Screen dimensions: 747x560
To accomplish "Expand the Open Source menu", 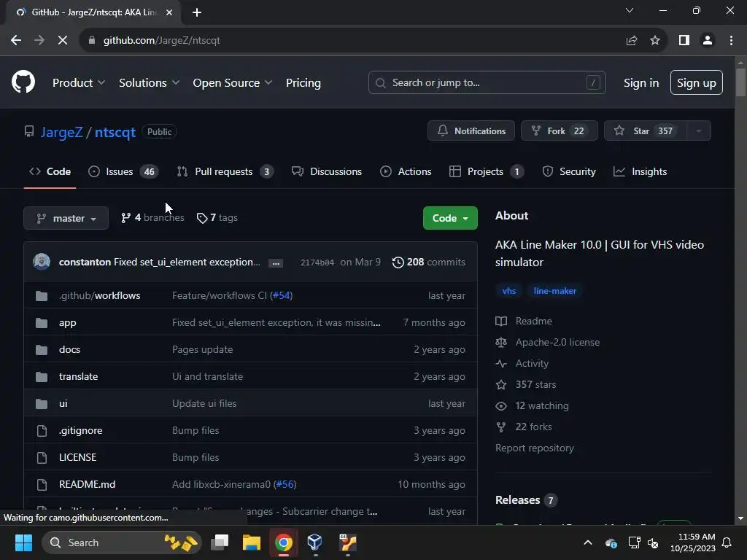I will pyautogui.click(x=233, y=83).
